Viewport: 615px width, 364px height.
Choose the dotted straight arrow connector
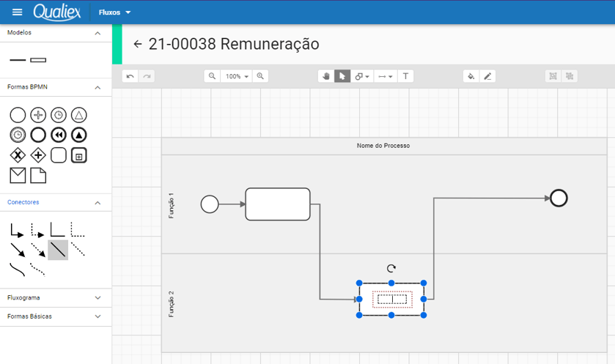coord(38,250)
